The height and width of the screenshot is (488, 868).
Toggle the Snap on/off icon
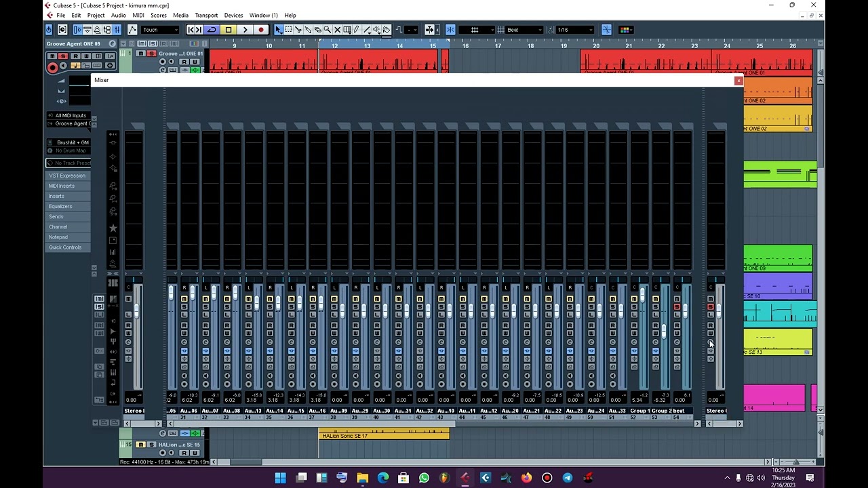click(450, 30)
